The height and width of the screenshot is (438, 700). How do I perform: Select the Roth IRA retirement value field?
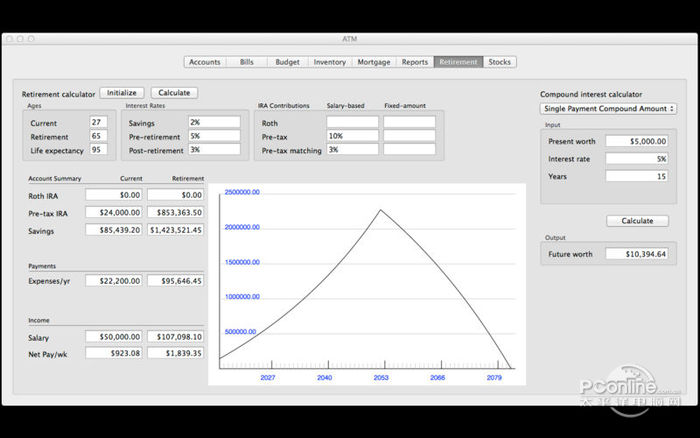point(175,195)
